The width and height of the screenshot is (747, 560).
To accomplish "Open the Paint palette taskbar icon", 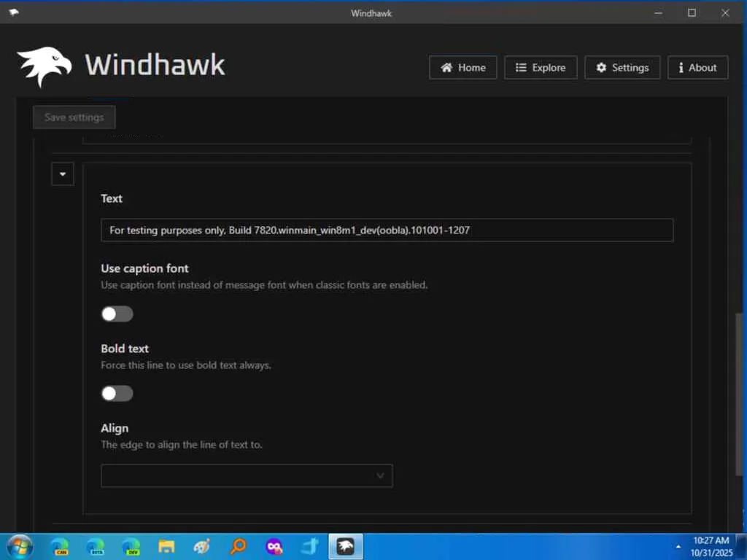I will (x=202, y=546).
